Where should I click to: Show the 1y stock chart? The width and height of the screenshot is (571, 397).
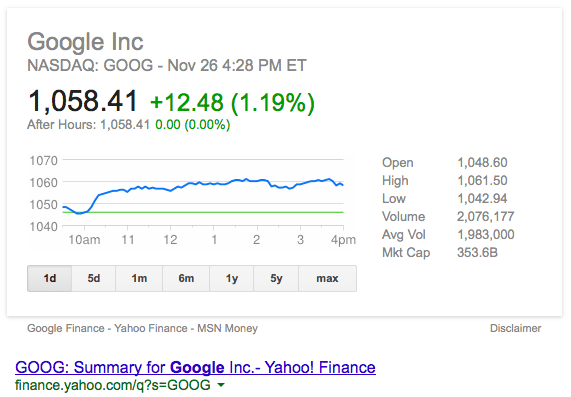tap(232, 279)
